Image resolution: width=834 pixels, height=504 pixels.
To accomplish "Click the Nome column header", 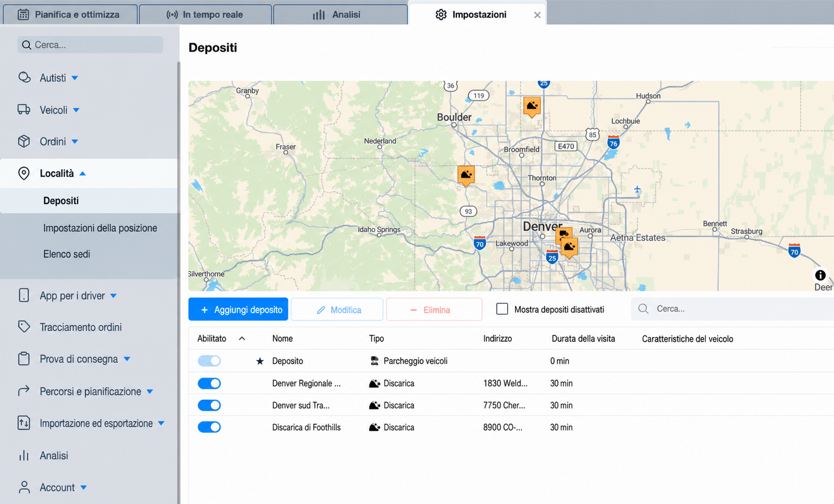I will (x=283, y=339).
